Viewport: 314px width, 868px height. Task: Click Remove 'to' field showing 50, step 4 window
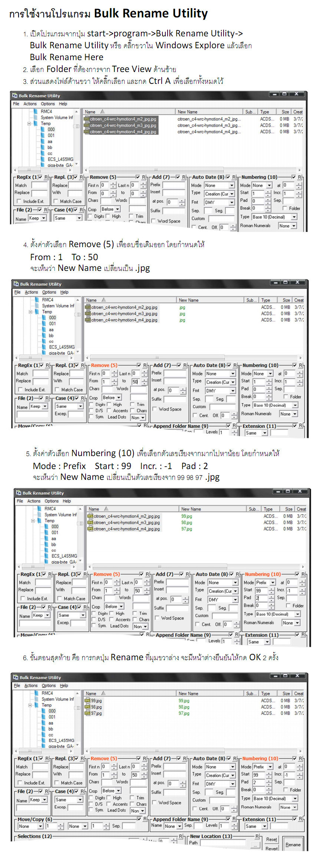coord(135,381)
